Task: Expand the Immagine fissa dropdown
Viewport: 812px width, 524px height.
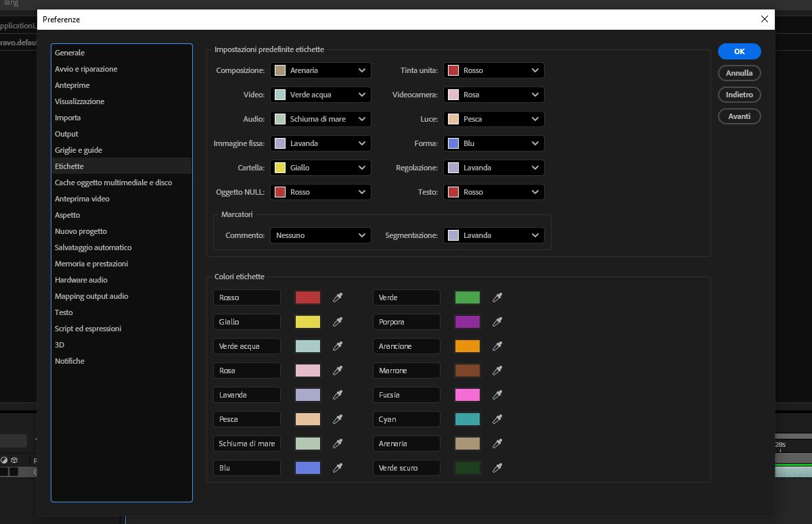Action: coord(321,143)
